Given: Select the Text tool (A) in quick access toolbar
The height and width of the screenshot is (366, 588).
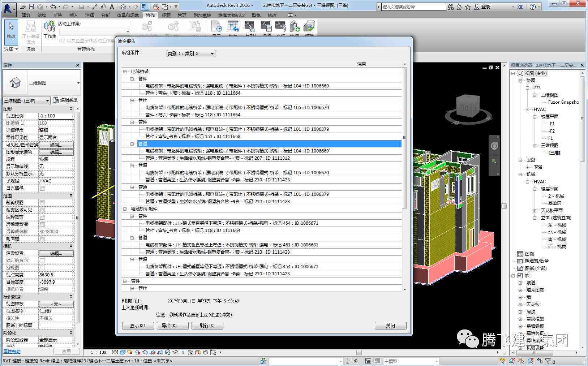Looking at the screenshot, I should click(112, 7).
